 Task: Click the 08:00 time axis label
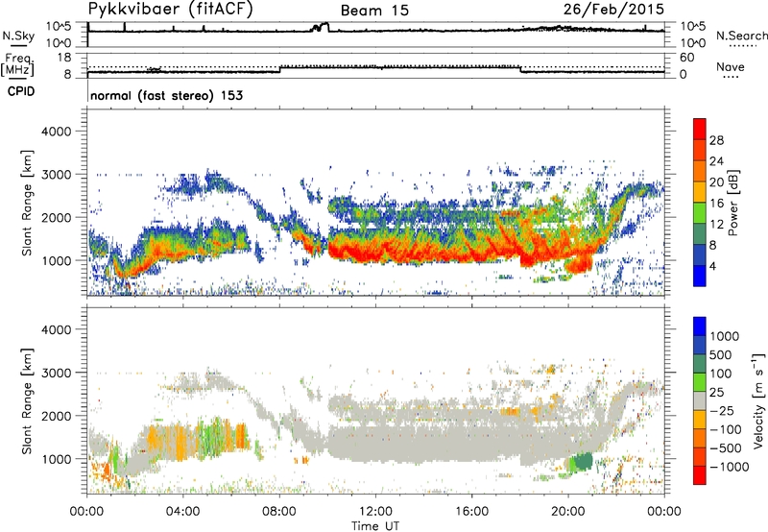279,512
